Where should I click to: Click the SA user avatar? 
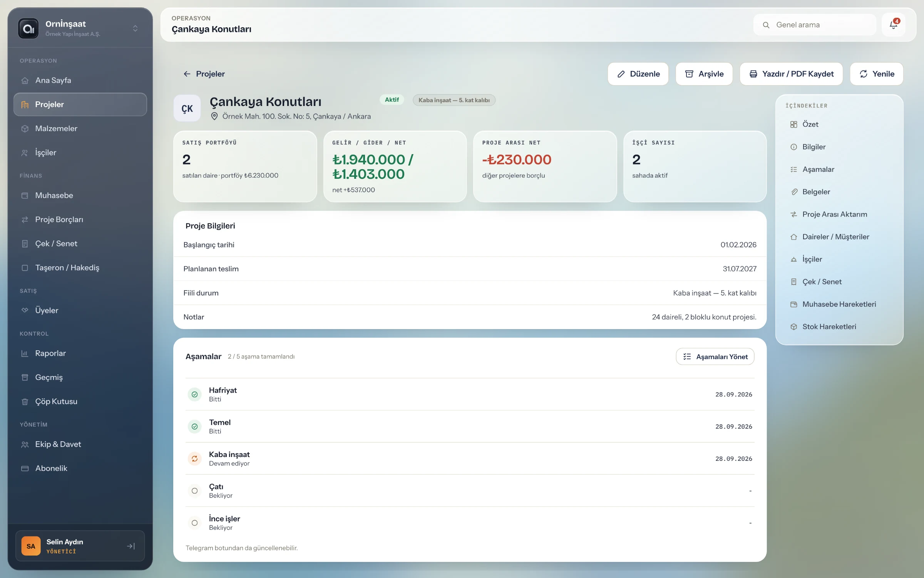[31, 546]
